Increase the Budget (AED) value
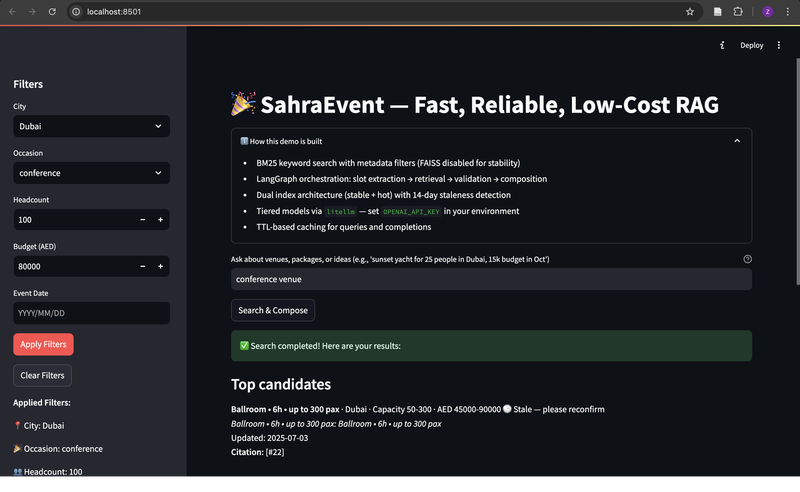 [x=160, y=266]
